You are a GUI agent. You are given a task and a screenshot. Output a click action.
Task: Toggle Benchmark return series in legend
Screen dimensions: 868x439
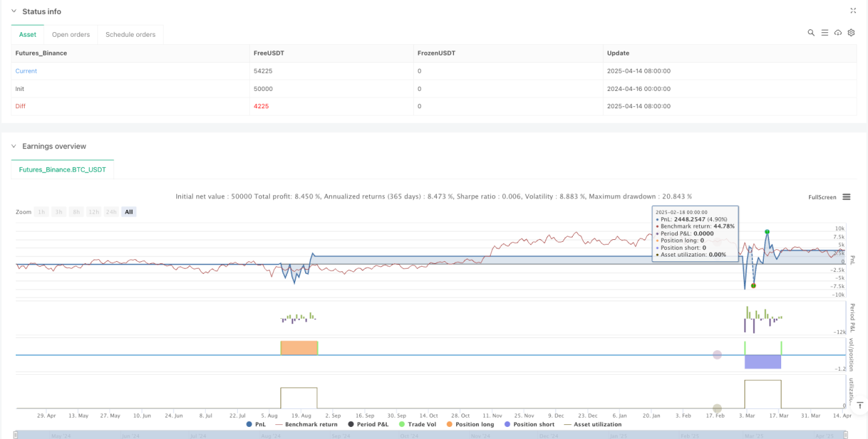pyautogui.click(x=306, y=424)
